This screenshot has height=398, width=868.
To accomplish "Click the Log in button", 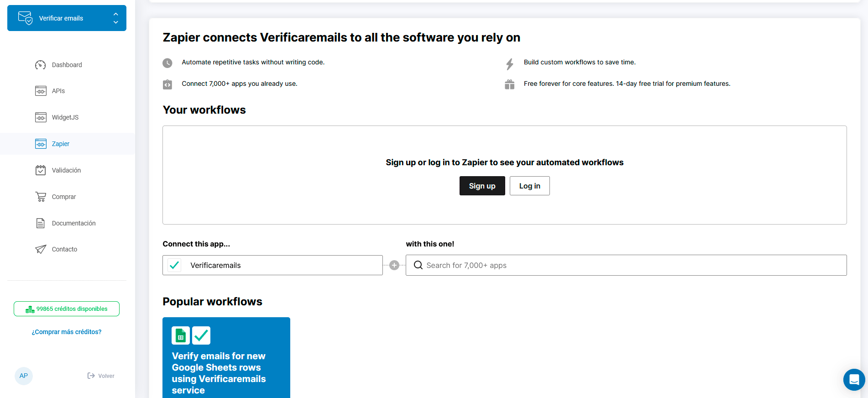I will 529,186.
